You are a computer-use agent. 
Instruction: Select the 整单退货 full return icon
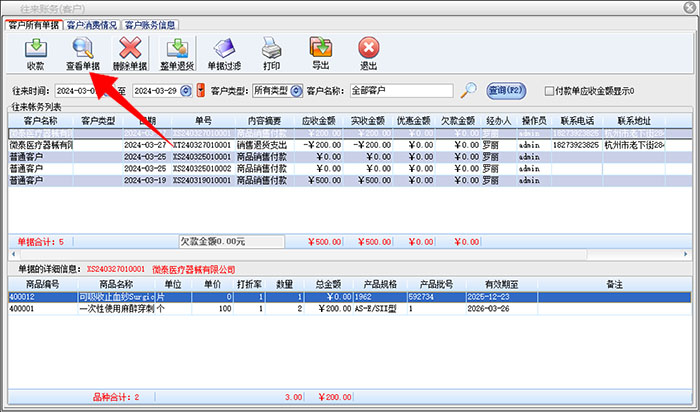pyautogui.click(x=178, y=52)
